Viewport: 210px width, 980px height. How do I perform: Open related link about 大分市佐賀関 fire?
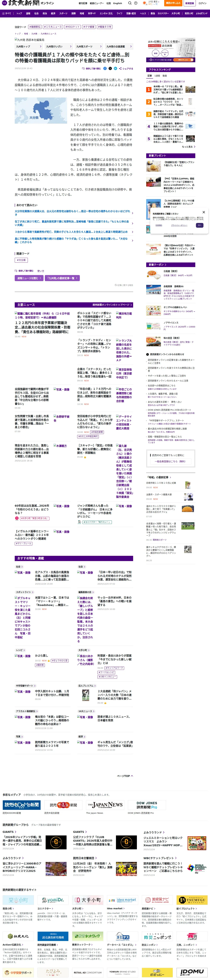pyautogui.click(x=72, y=213)
